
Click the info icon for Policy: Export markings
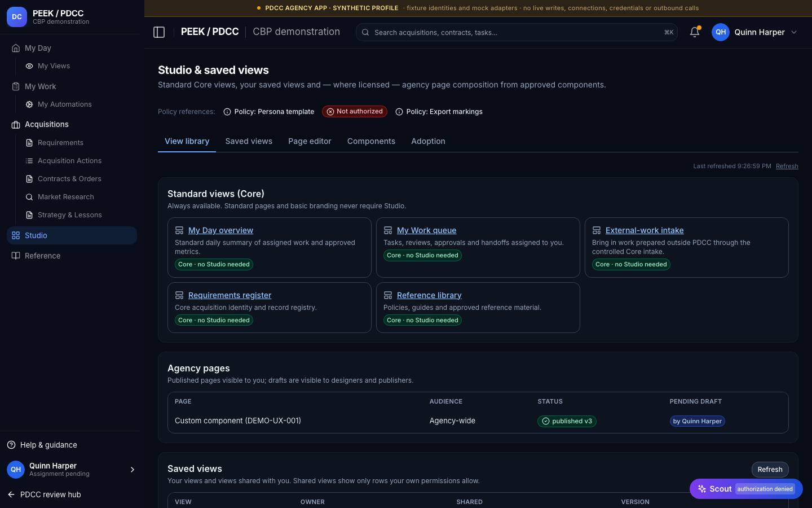point(399,112)
